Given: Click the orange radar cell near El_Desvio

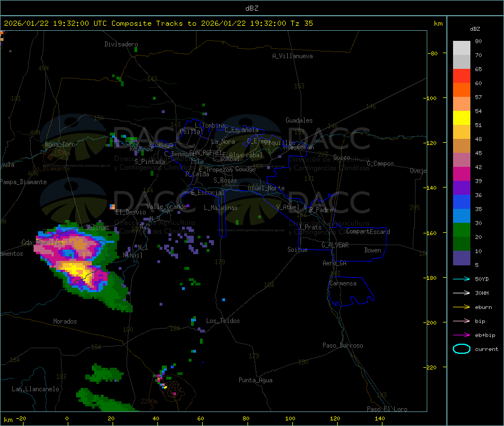Looking at the screenshot, I should click(112, 207).
